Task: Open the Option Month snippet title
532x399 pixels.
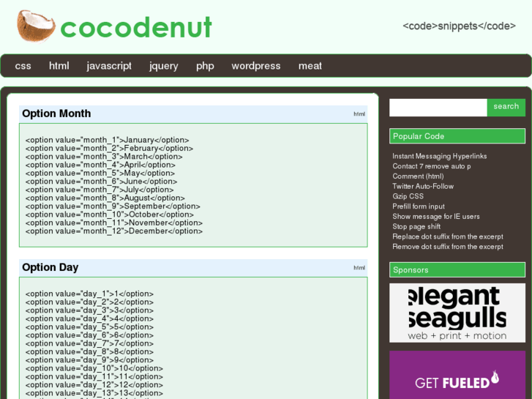Action: (56, 113)
